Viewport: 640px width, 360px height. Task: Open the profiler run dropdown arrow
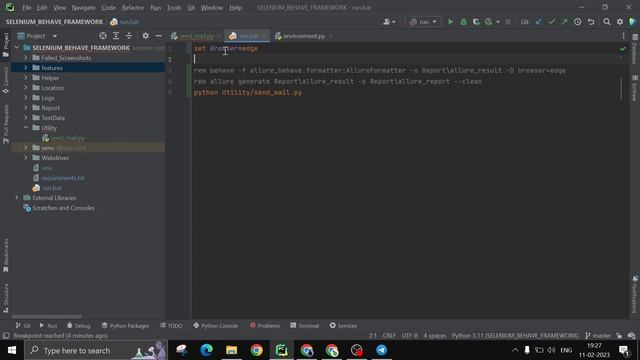point(498,22)
